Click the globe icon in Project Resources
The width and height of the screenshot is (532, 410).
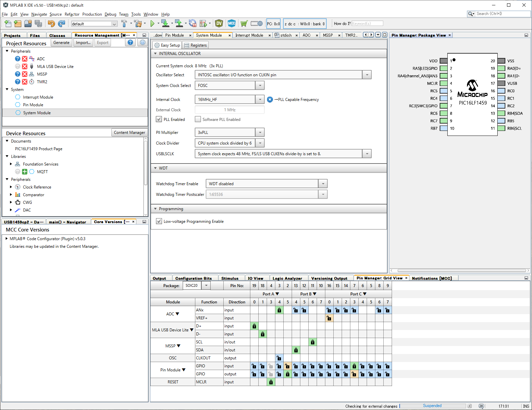(x=143, y=43)
